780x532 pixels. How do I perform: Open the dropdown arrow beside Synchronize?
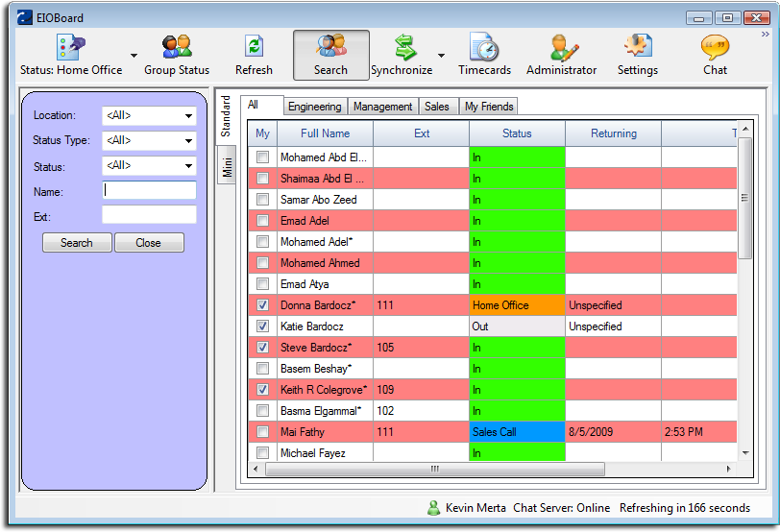click(x=441, y=56)
